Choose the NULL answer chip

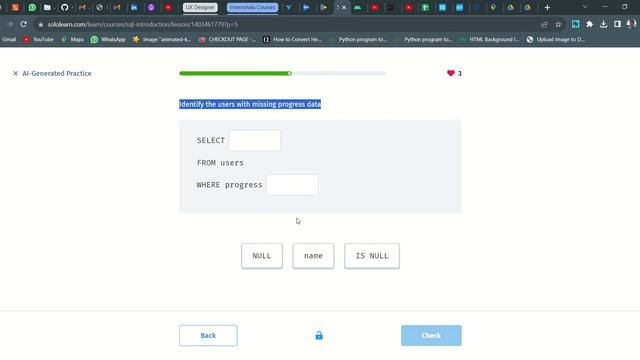[x=262, y=256]
